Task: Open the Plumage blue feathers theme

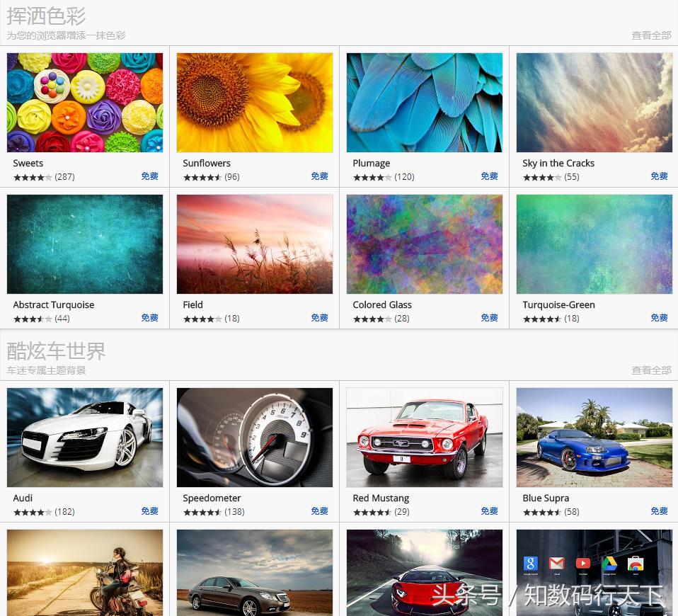Action: tap(424, 102)
